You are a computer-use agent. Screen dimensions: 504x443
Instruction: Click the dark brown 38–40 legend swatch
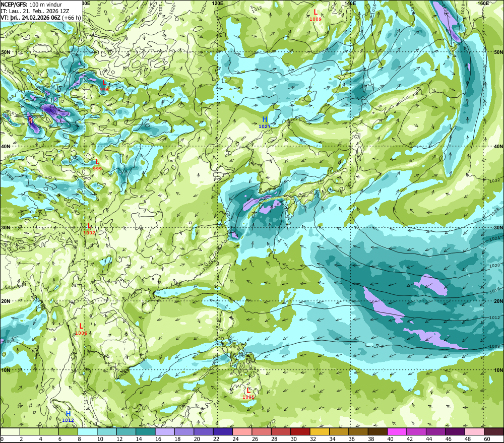(x=377, y=431)
